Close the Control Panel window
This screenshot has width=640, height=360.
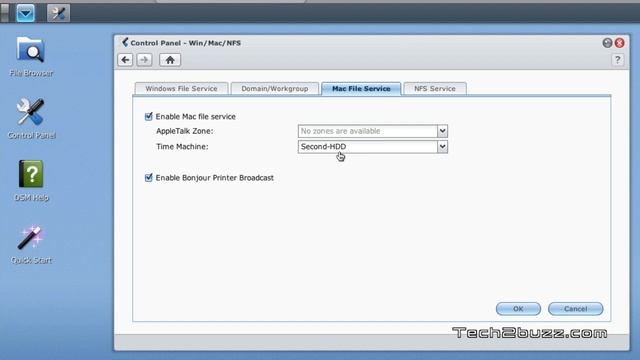pyautogui.click(x=619, y=43)
